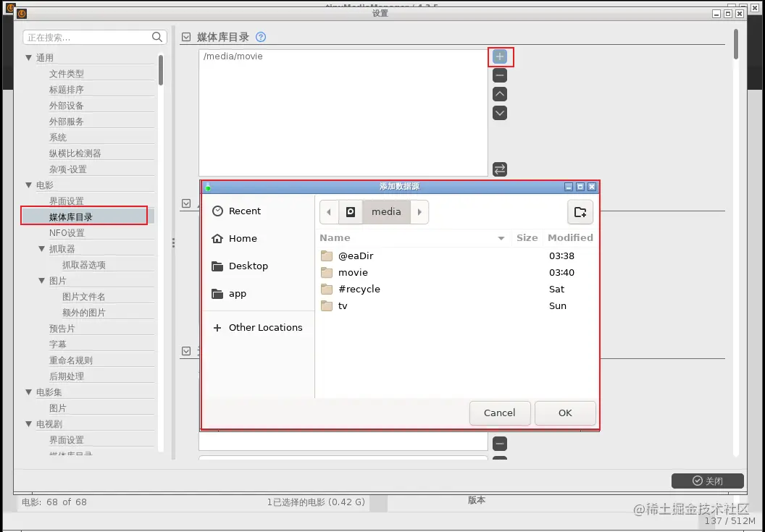Confirm with OK in file dialog
Image resolution: width=765 pixels, height=532 pixels.
pos(565,413)
